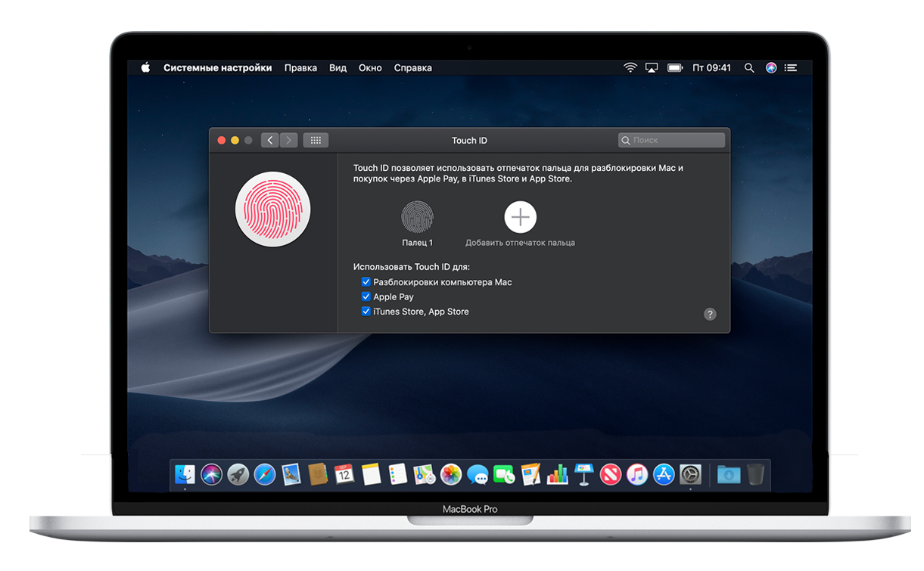Open Pages app in dock
This screenshot has height=571, width=924.
pos(530,474)
